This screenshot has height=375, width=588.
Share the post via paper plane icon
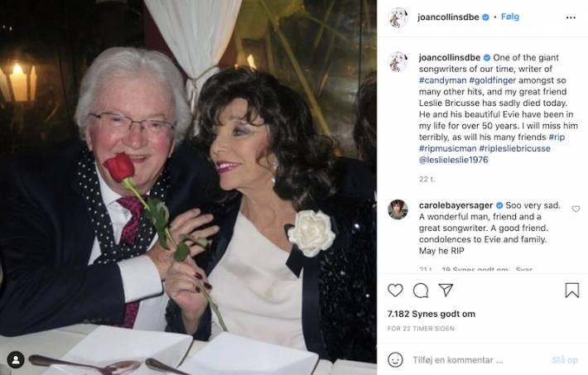[446, 290]
